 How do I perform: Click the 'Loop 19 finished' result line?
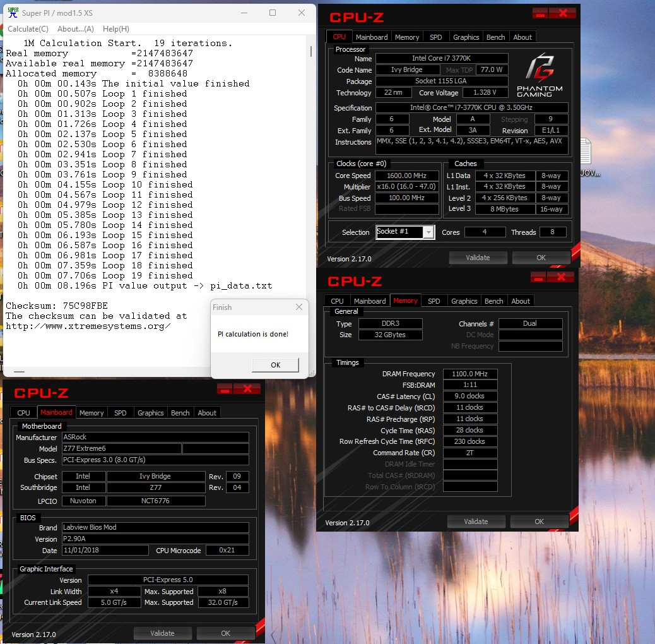coord(105,275)
